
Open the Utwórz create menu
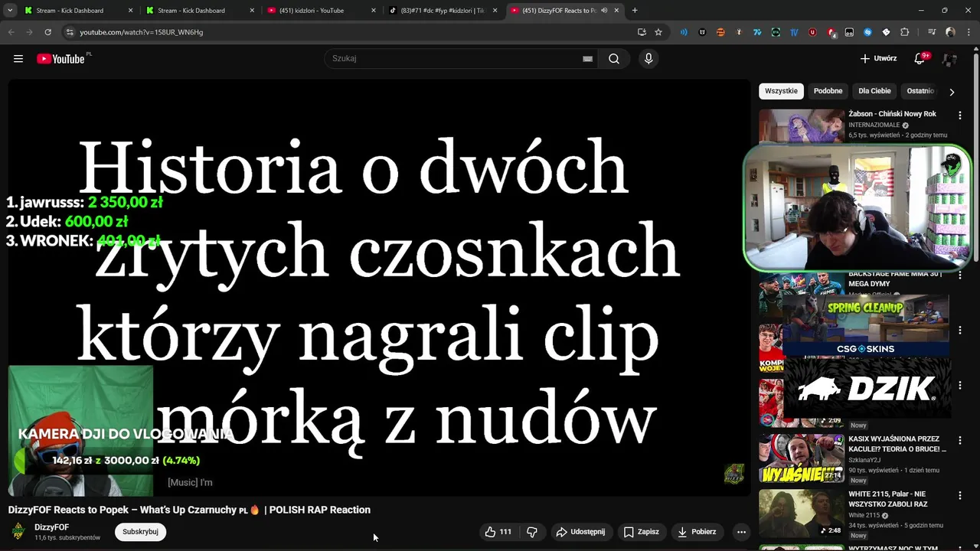(878, 59)
